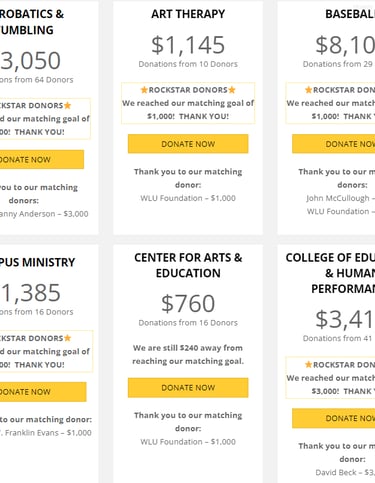The height and width of the screenshot is (483, 375).
Task: Click Donate Now under Baseball
Action: (334, 144)
